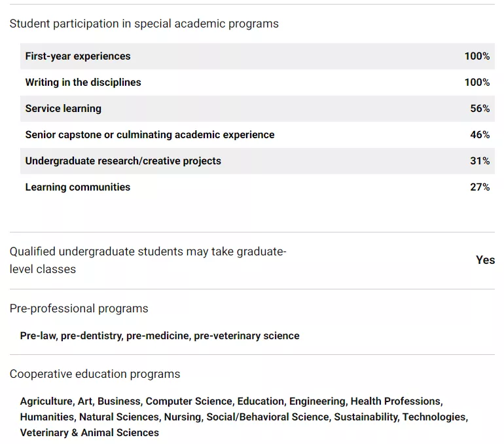The width and height of the screenshot is (504, 444).
Task: Click the First-year experiences row
Action: [78, 56]
